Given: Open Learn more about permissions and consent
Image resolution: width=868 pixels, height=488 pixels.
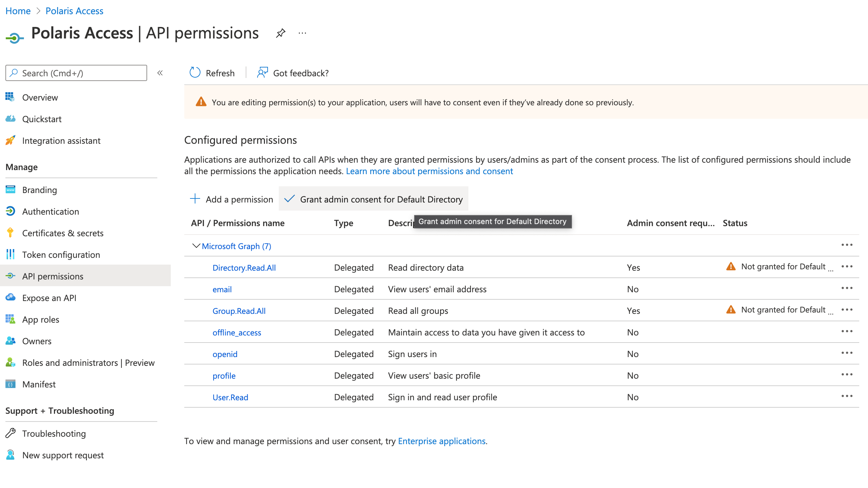Looking at the screenshot, I should point(429,171).
